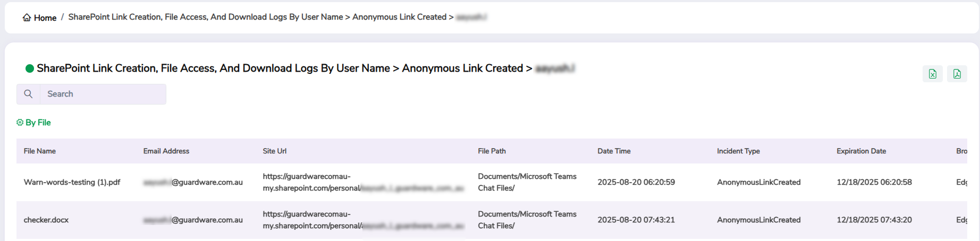Image resolution: width=980 pixels, height=241 pixels.
Task: Sort by Site Url column header
Action: (x=274, y=151)
